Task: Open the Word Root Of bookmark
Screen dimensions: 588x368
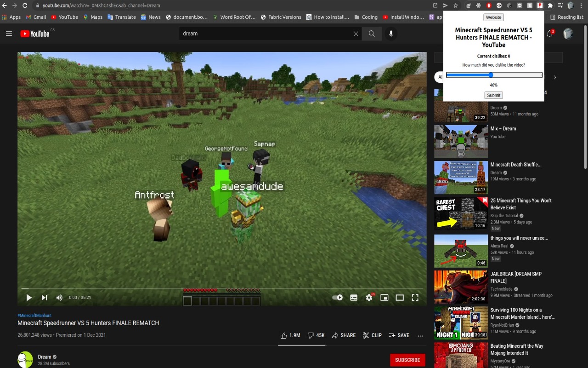Action: pos(234,17)
